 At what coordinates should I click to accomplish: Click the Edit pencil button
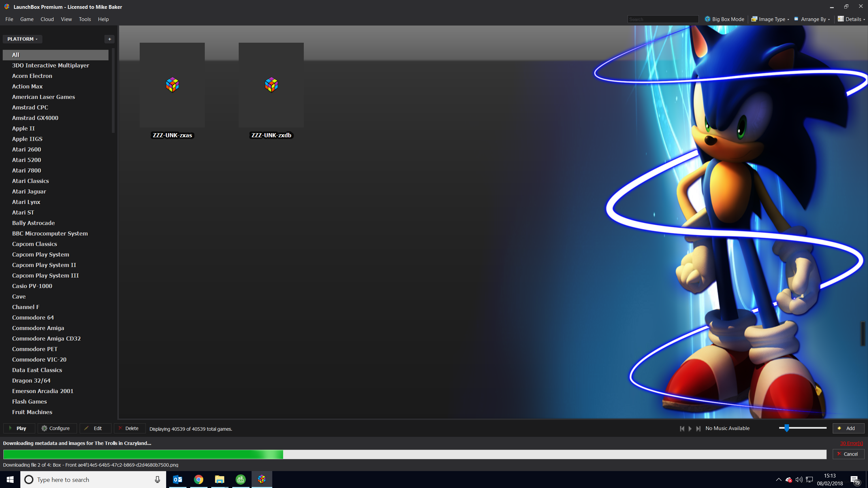click(x=95, y=428)
